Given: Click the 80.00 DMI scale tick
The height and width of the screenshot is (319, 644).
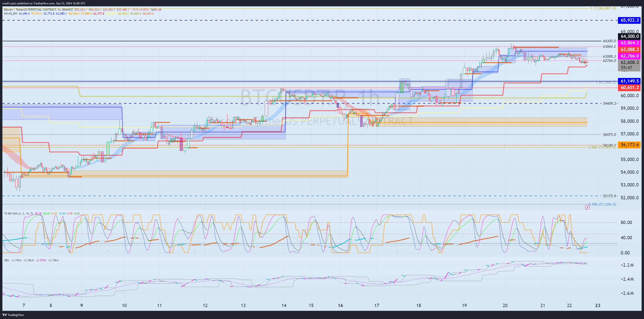Looking at the screenshot, I should (x=626, y=222).
